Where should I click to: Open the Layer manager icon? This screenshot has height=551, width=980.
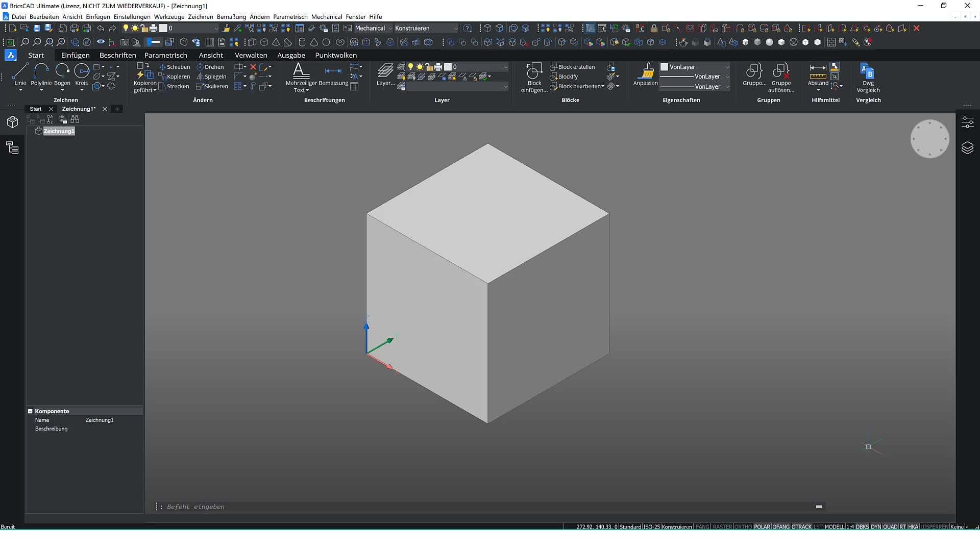coord(385,74)
